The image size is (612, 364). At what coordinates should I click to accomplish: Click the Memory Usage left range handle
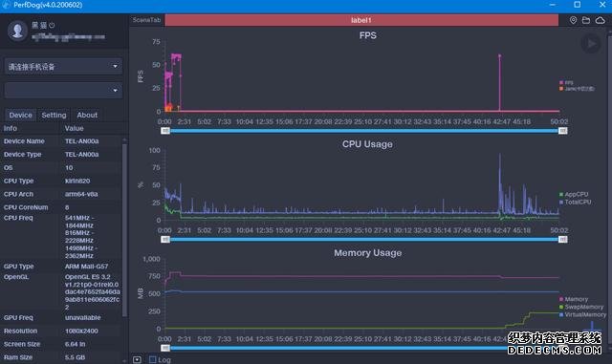coord(165,348)
